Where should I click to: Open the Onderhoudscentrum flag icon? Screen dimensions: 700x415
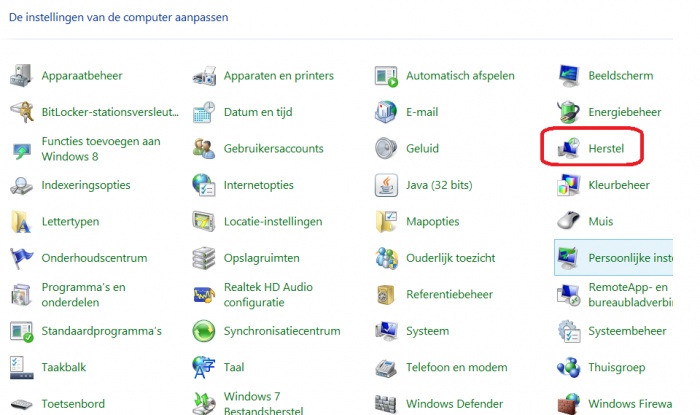pyautogui.click(x=21, y=258)
